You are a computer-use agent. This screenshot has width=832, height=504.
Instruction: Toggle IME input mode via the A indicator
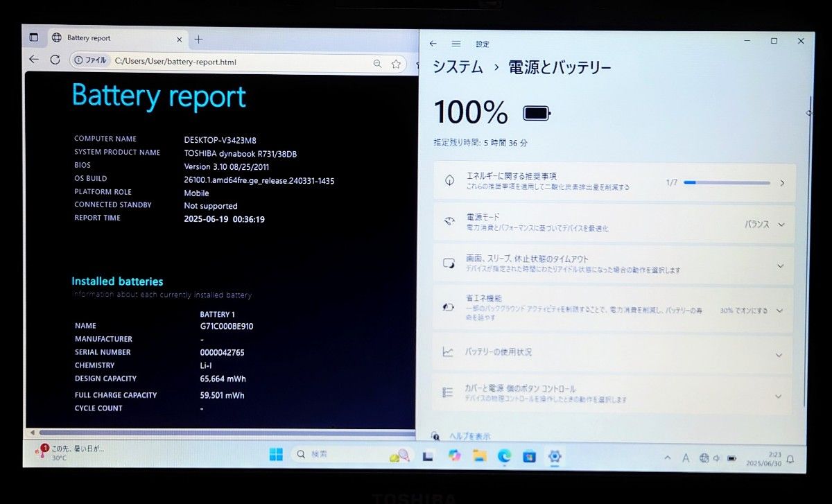(x=686, y=458)
